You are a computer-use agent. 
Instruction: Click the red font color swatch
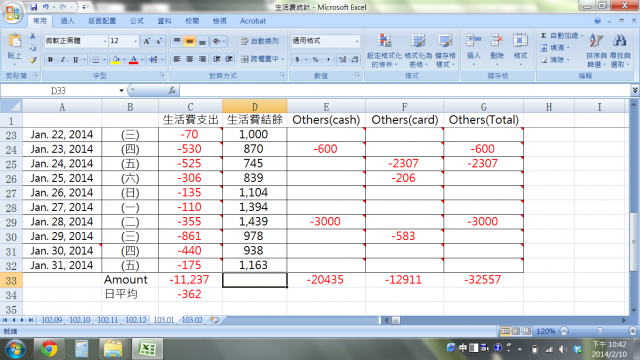(133, 60)
